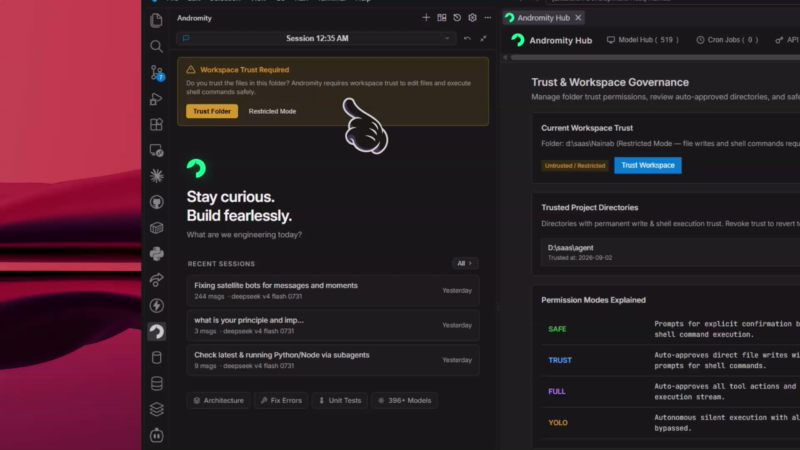Screen dimensions: 800x450
Task: Click the robot icon at activity bar bottom
Action: click(x=157, y=435)
